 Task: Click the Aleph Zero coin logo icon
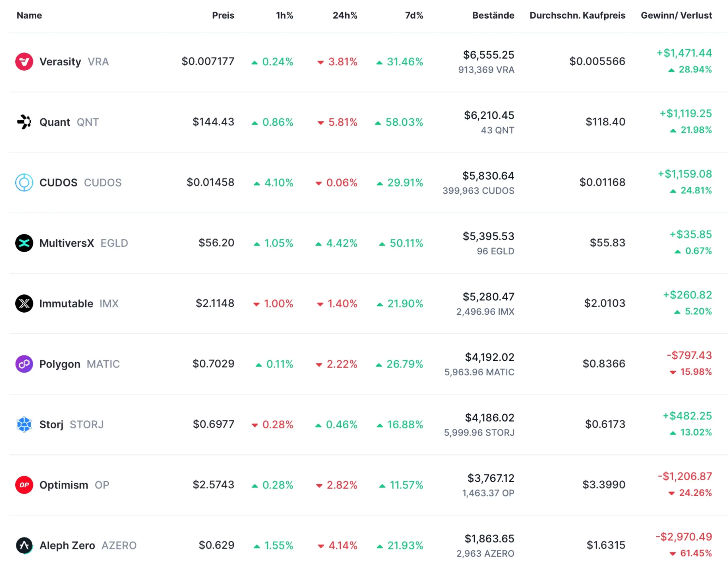pyautogui.click(x=24, y=545)
